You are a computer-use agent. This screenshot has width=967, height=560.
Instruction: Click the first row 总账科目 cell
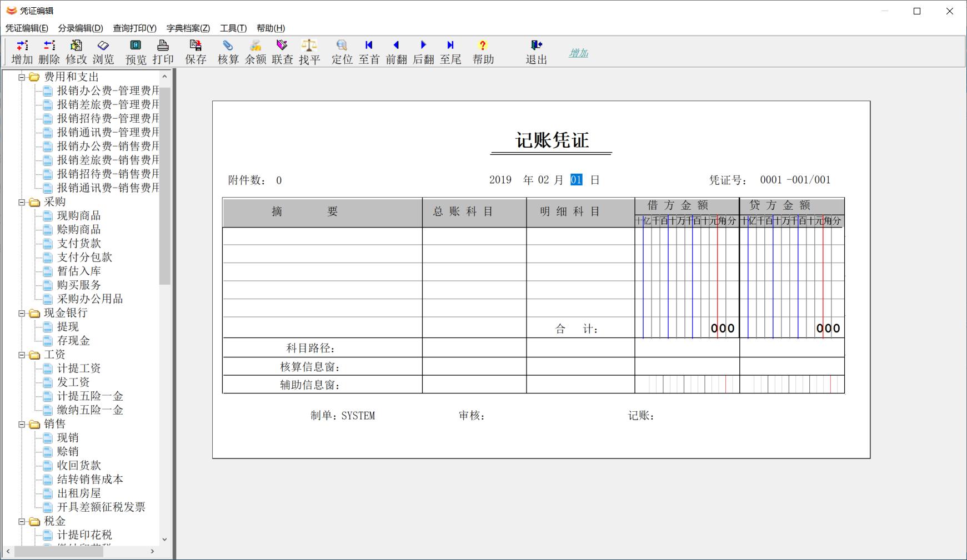[474, 236]
